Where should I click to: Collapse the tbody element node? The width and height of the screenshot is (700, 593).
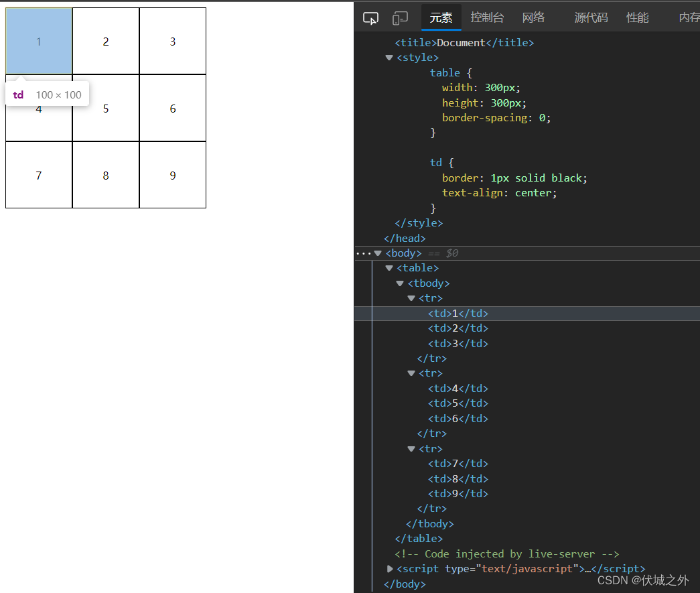point(400,283)
